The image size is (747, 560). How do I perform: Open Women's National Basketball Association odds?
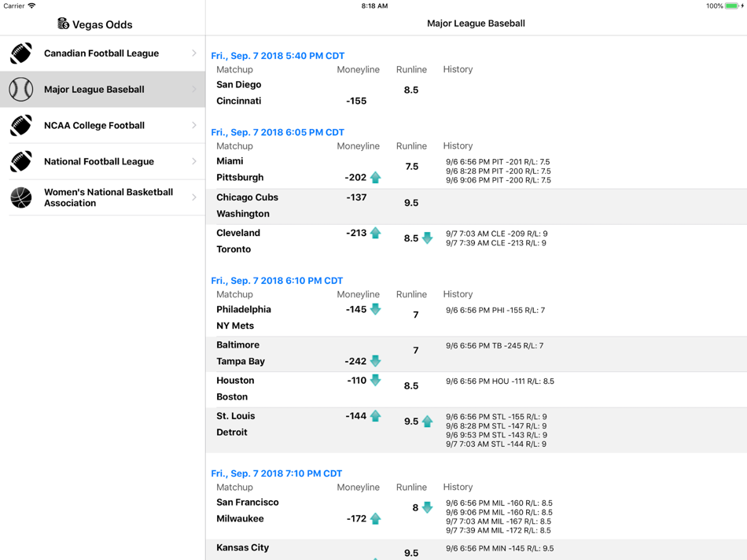click(102, 197)
